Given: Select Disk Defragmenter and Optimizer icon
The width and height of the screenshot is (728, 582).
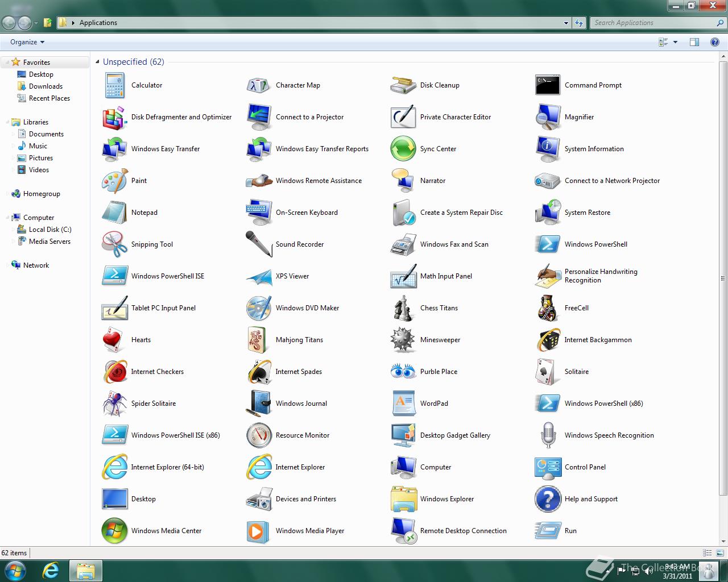Looking at the screenshot, I should 115,117.
